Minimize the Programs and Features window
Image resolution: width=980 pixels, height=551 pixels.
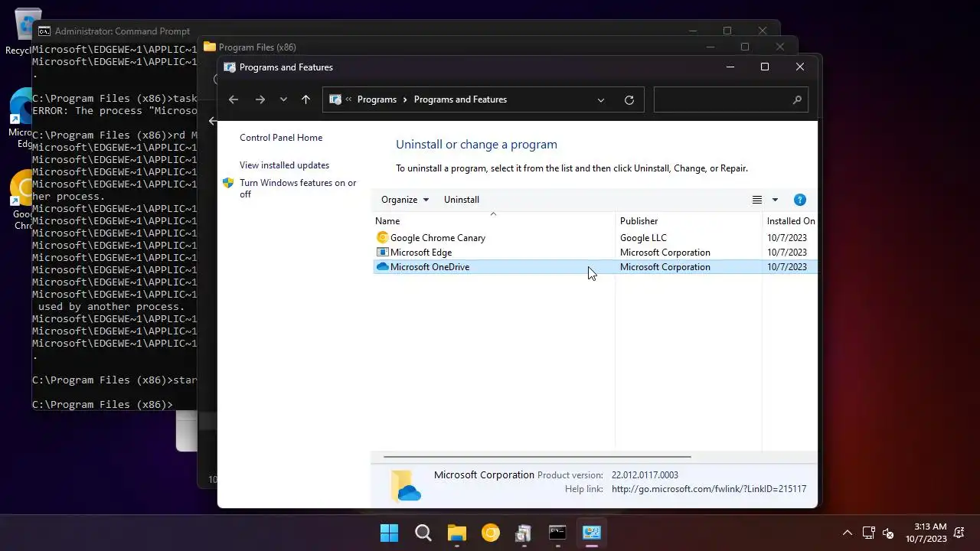coord(730,67)
